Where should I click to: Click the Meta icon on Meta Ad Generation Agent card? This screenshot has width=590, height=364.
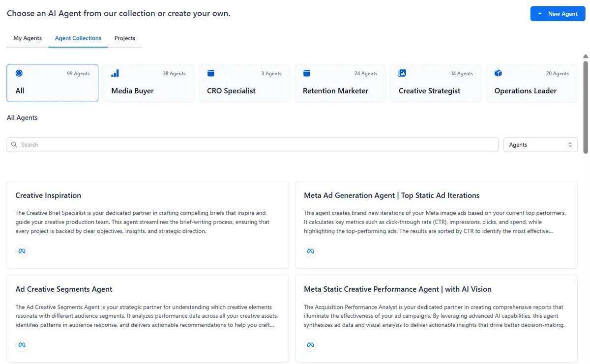310,251
